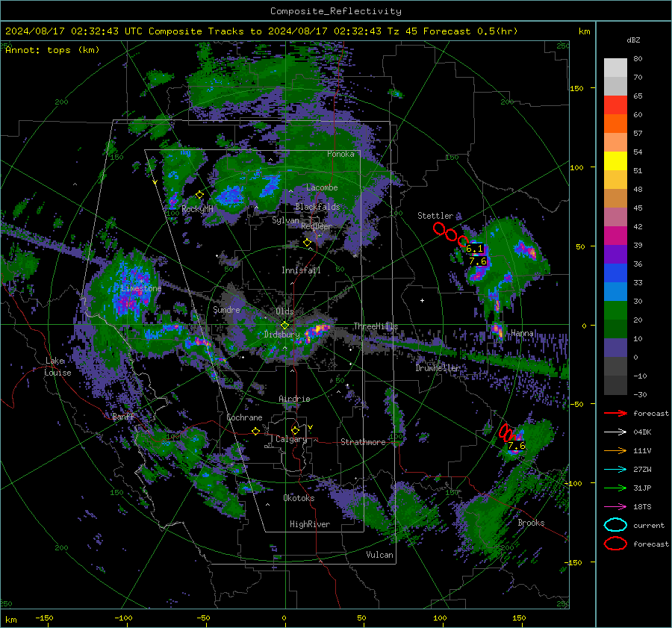Viewport: 672px width, 628px height.
Task: Select the white 04DK arrow legend entry
Action: 615,432
